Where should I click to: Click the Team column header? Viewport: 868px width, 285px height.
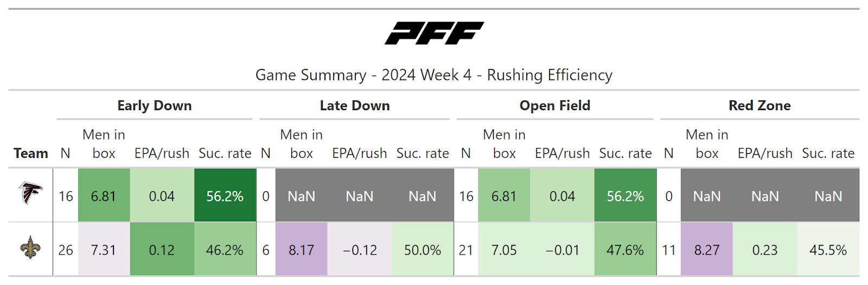coord(31,154)
